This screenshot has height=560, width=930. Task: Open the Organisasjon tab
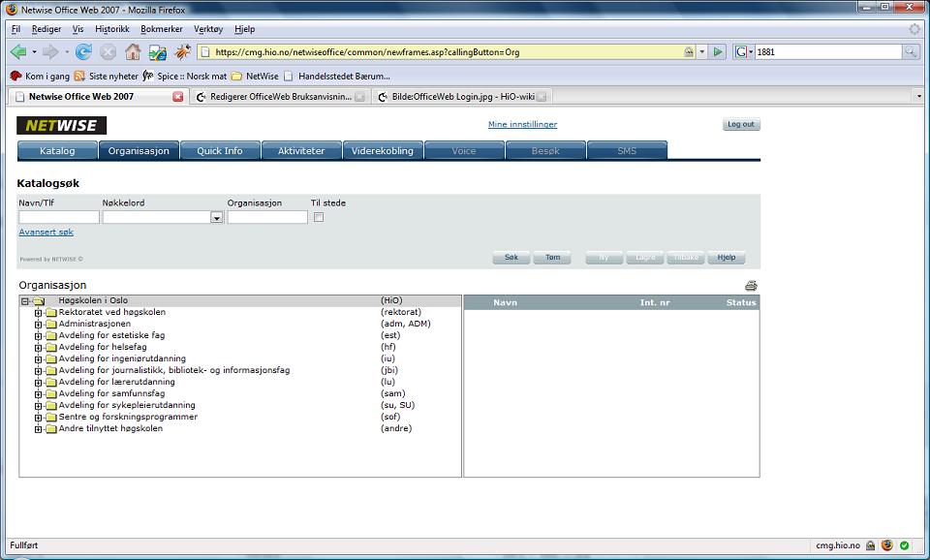click(139, 151)
